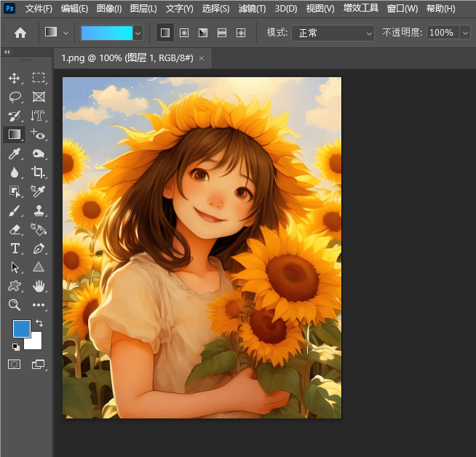The width and height of the screenshot is (476, 457).
Task: Switch to radial gradient style
Action: [184, 33]
